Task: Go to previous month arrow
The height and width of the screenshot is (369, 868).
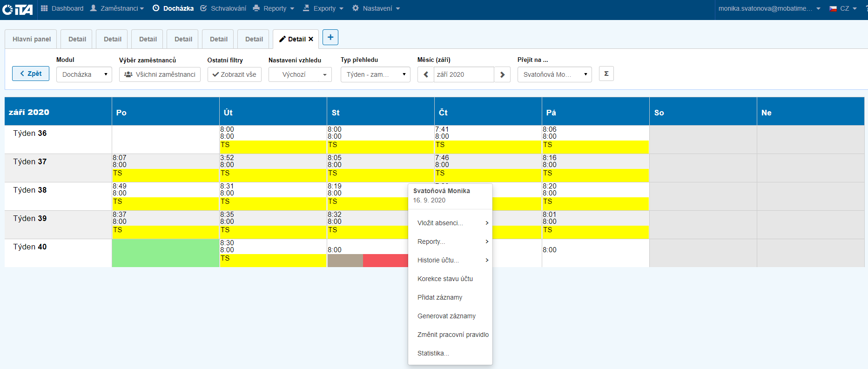Action: point(425,74)
